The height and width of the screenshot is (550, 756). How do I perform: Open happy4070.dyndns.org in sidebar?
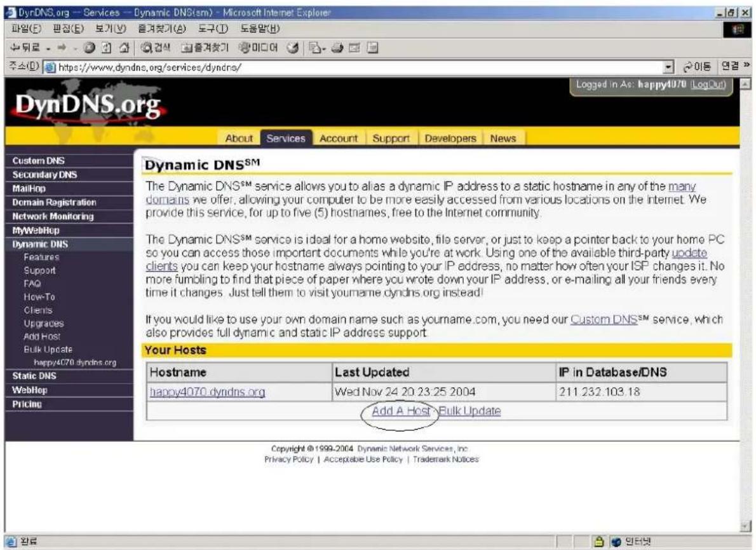pyautogui.click(x=75, y=362)
